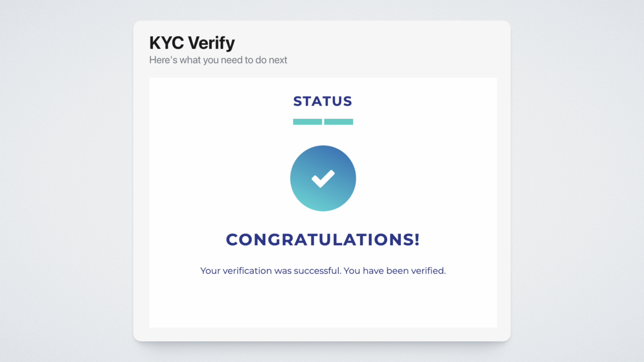Click the right teal progress segment

pos(338,122)
